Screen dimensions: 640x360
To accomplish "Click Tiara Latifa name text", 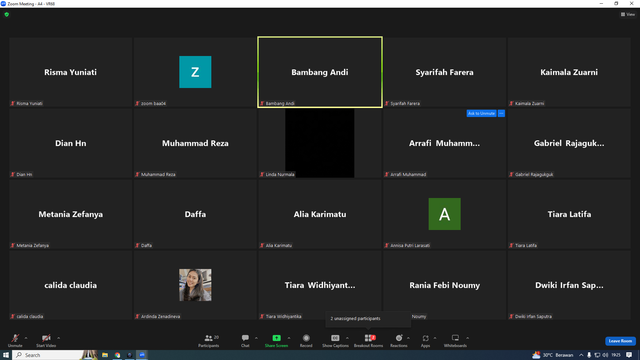I will pos(569,214).
